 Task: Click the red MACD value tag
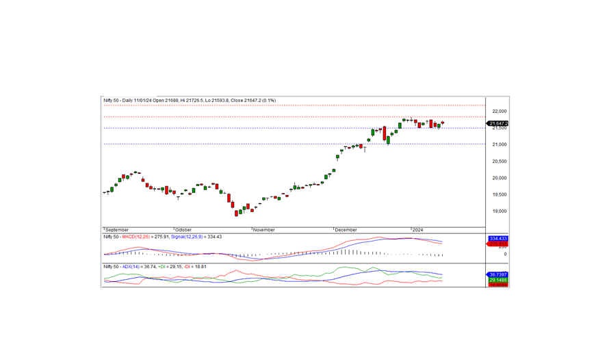(x=497, y=244)
